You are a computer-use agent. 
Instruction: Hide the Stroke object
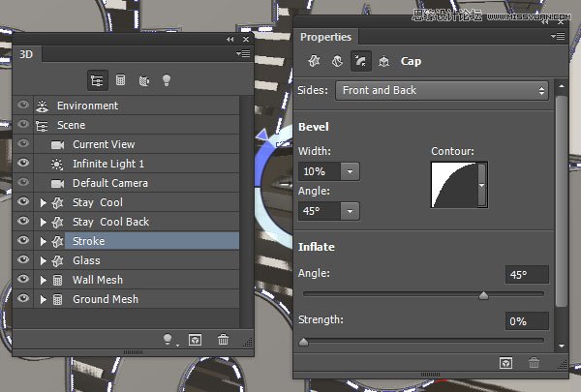coord(23,240)
